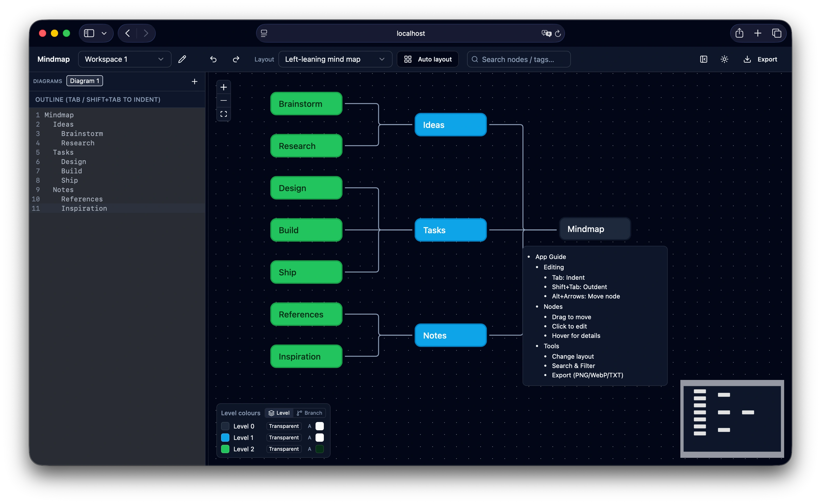Viewport: 821px width, 504px height.
Task: Click outline line 'Ideas'
Action: tap(63, 124)
